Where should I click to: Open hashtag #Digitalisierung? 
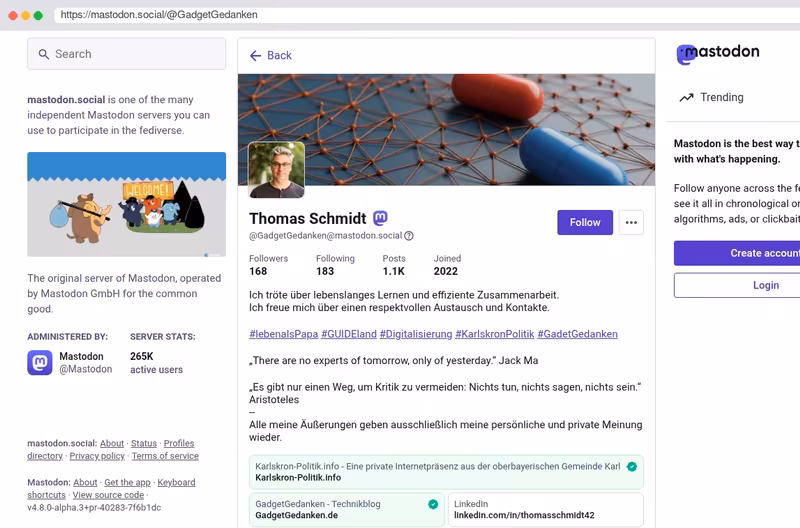pyautogui.click(x=416, y=334)
